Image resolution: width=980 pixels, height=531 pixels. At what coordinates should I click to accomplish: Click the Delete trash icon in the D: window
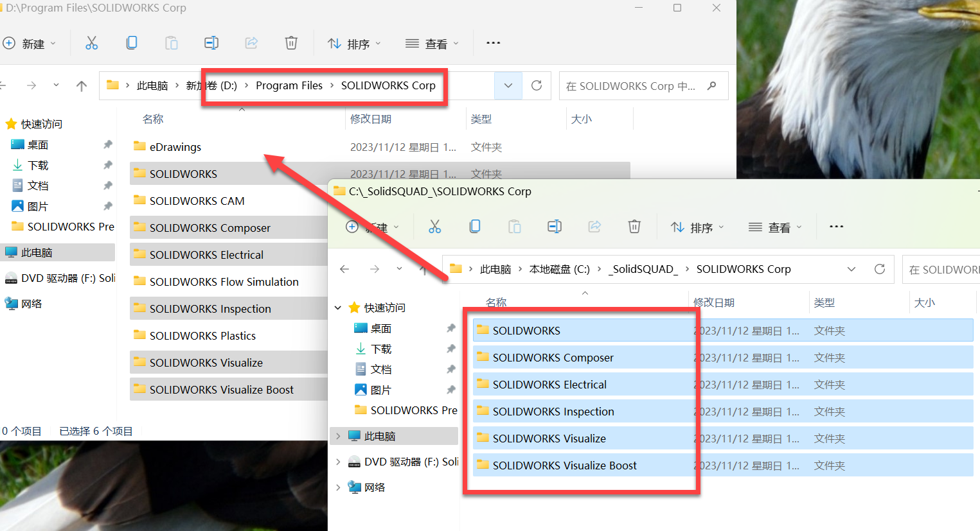(x=291, y=43)
